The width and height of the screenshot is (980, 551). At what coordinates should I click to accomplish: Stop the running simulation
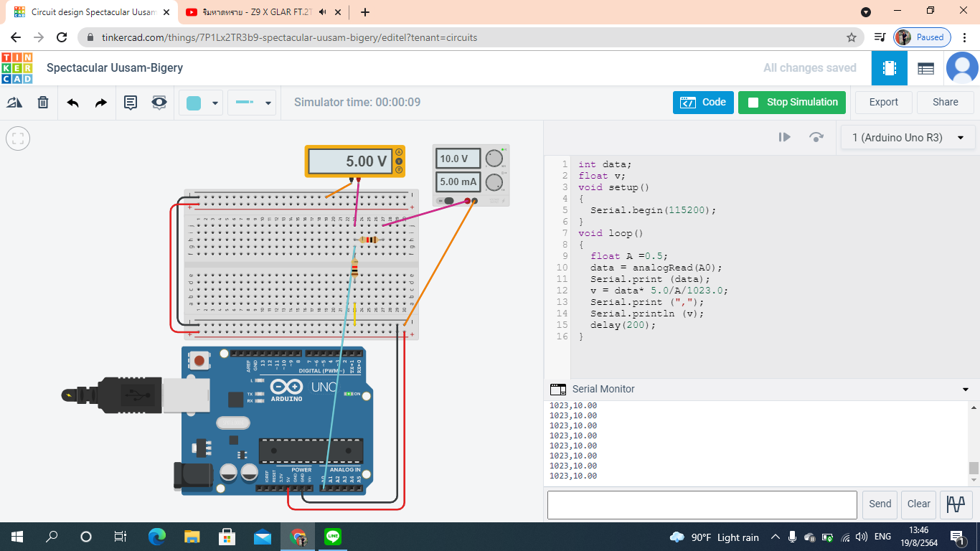(792, 103)
